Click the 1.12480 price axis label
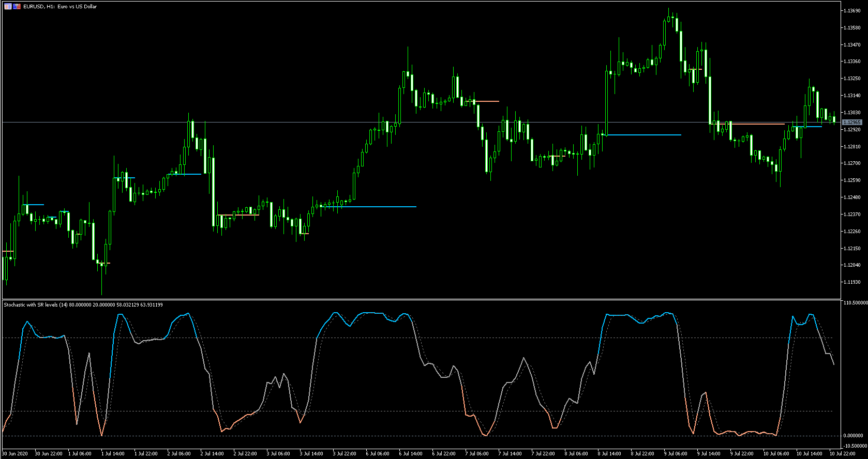The width and height of the screenshot is (868, 459). (x=851, y=197)
